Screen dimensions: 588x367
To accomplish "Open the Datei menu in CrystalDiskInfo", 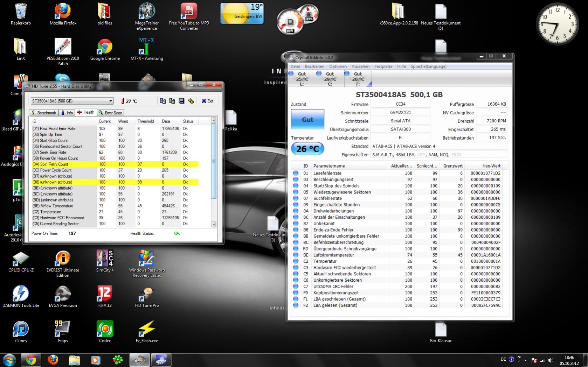I will click(295, 66).
